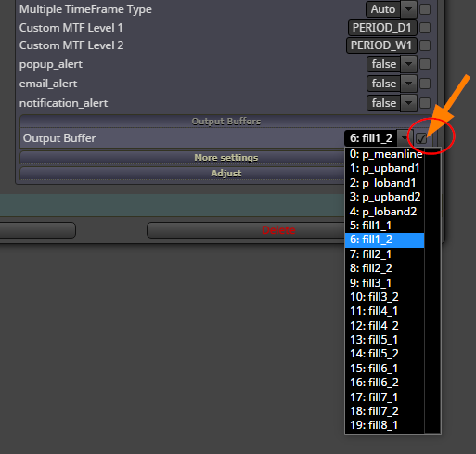Click the Auto value of Multiple TimeFrame Type
Screen dimensions: 476x454
pyautogui.click(x=383, y=9)
